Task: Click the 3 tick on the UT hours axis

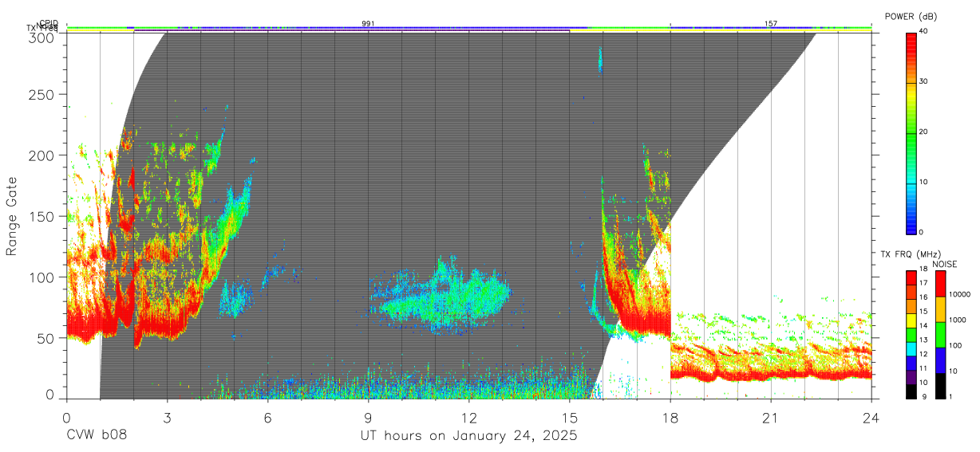Action: tap(167, 417)
